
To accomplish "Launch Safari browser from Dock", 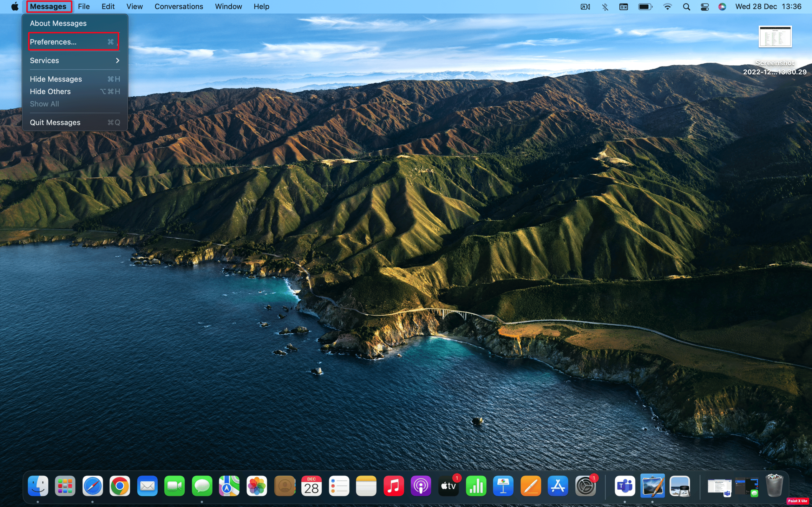I will pyautogui.click(x=92, y=486).
